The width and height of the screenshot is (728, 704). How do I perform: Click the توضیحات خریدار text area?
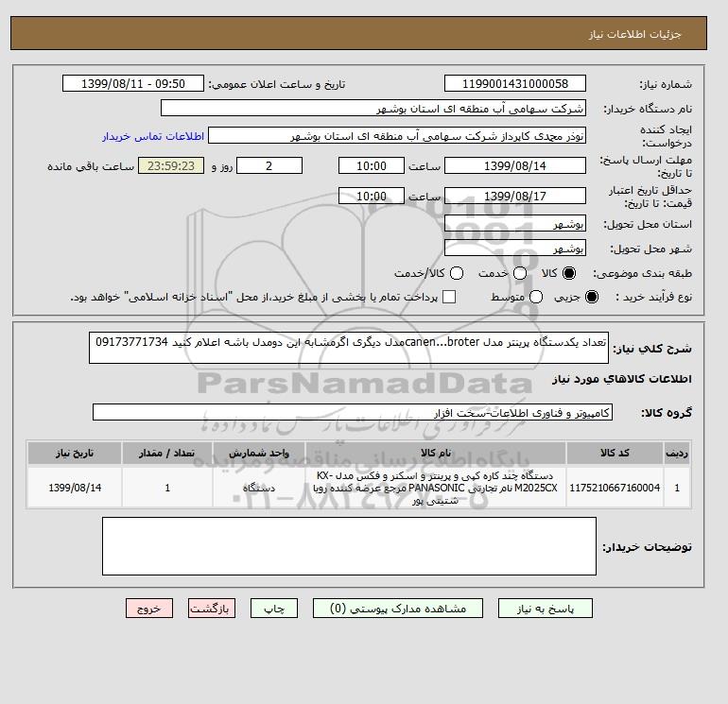(x=349, y=546)
